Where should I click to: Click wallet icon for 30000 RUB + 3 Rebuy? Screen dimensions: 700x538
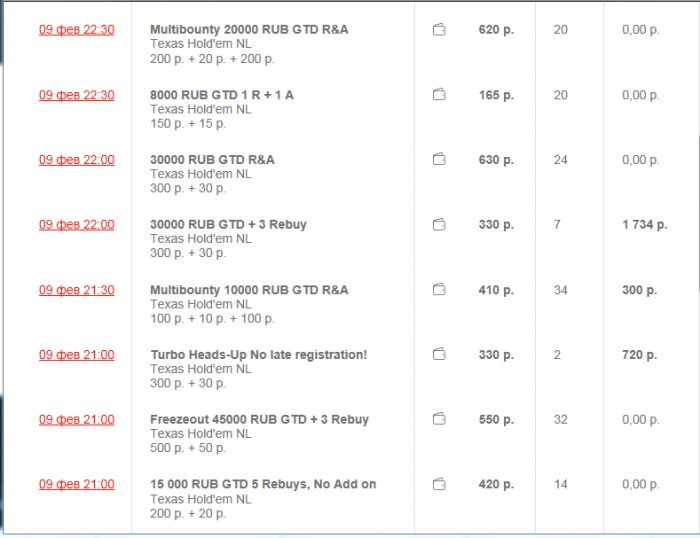[438, 225]
